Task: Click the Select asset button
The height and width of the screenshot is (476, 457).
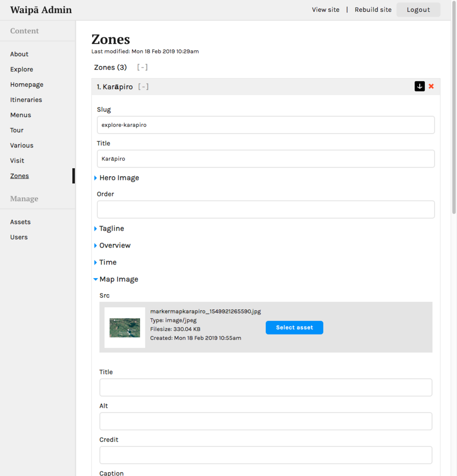Action: [294, 328]
